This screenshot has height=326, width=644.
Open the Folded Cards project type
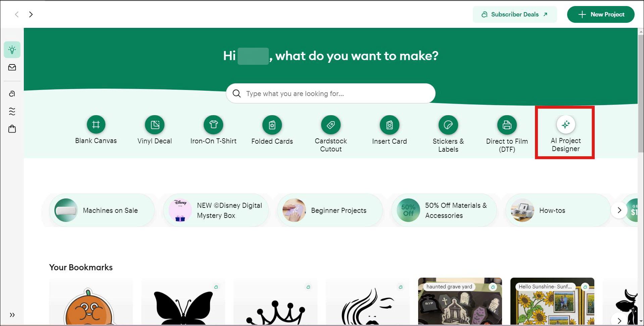(x=272, y=125)
